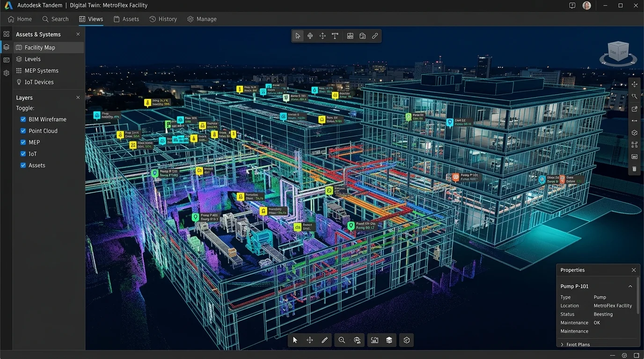Disable the MEP layer checkbox

(23, 142)
